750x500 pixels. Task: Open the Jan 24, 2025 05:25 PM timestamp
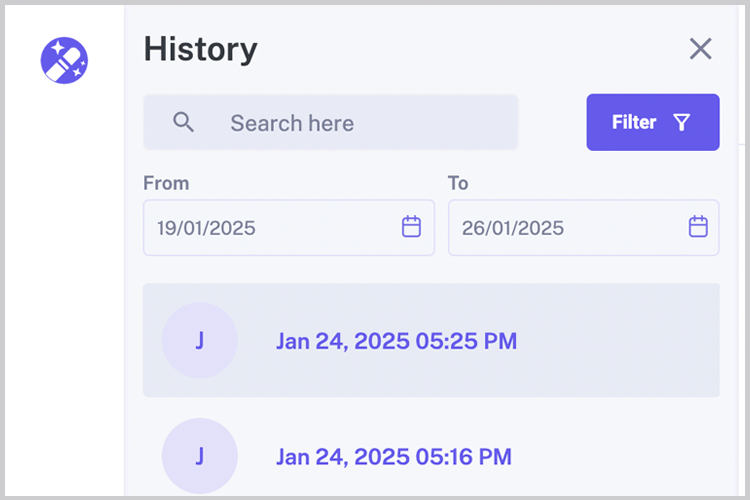(x=396, y=341)
